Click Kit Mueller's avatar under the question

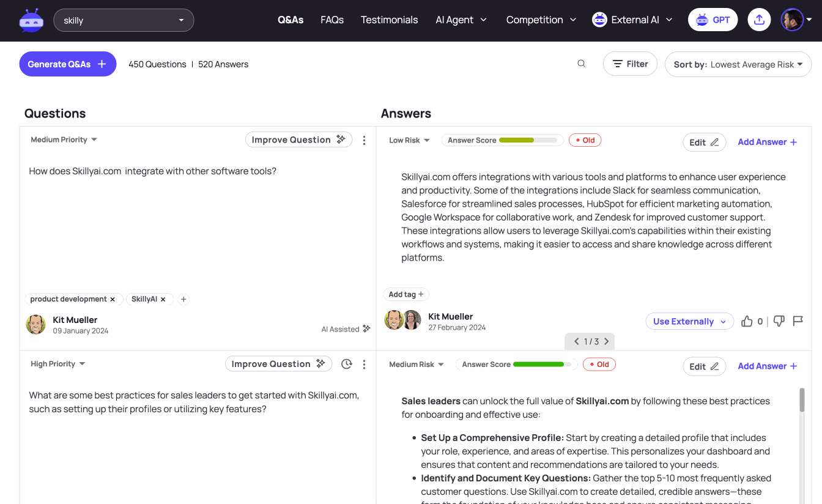(x=36, y=325)
